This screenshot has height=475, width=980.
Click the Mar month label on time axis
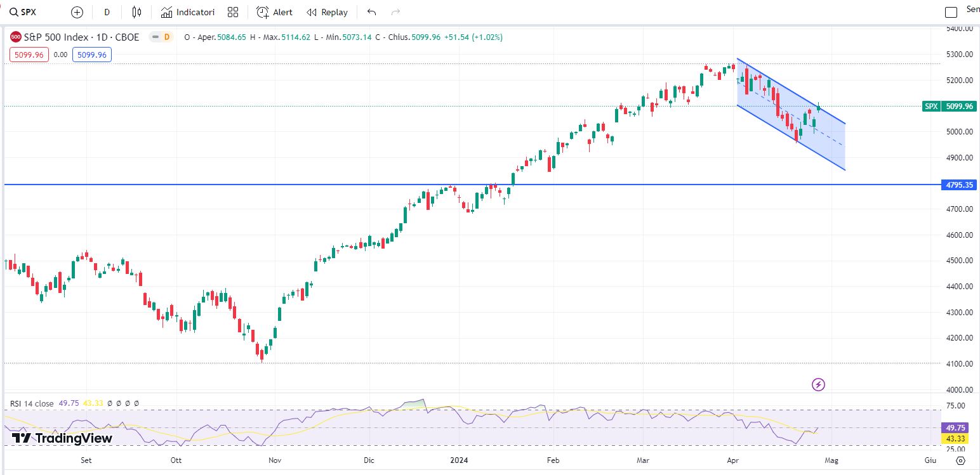click(644, 460)
